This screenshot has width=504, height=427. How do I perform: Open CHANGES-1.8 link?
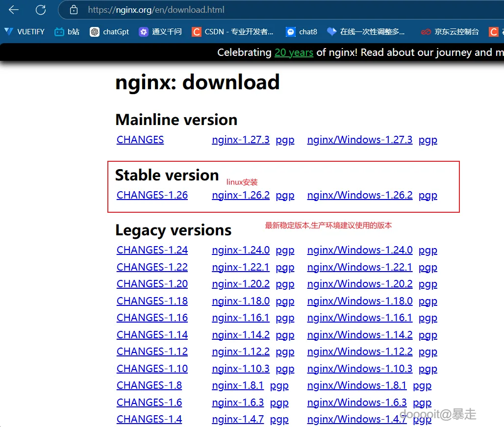coord(149,385)
